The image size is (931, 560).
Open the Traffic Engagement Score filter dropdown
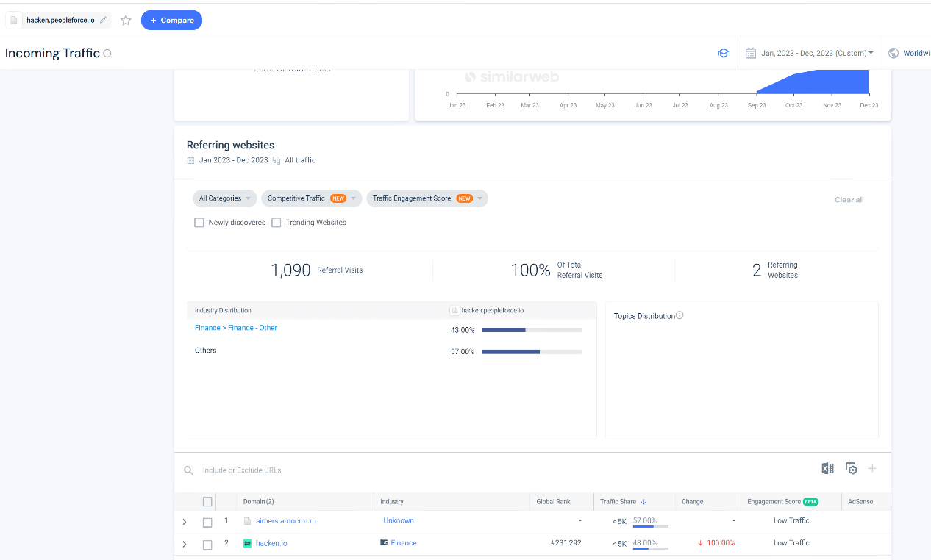coord(427,198)
